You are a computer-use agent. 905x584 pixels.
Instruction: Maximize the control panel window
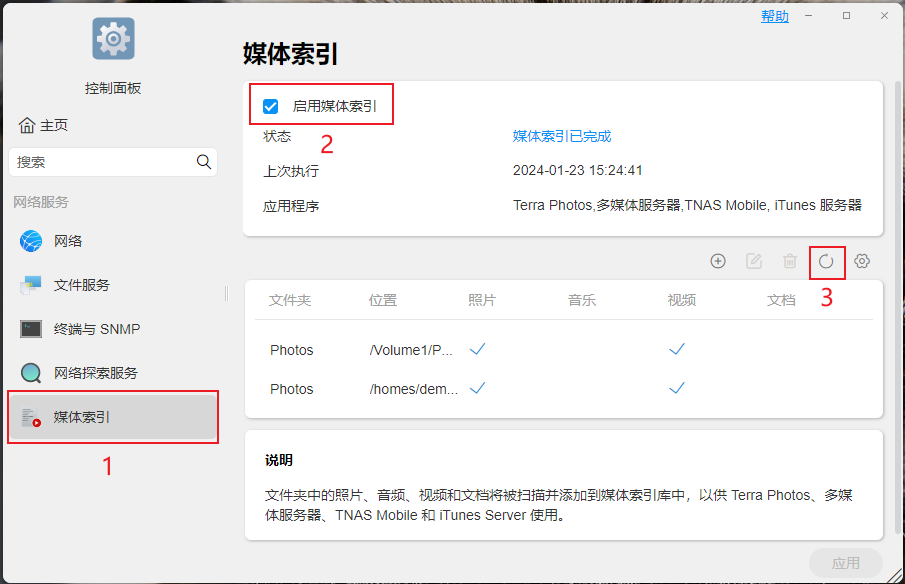click(846, 16)
